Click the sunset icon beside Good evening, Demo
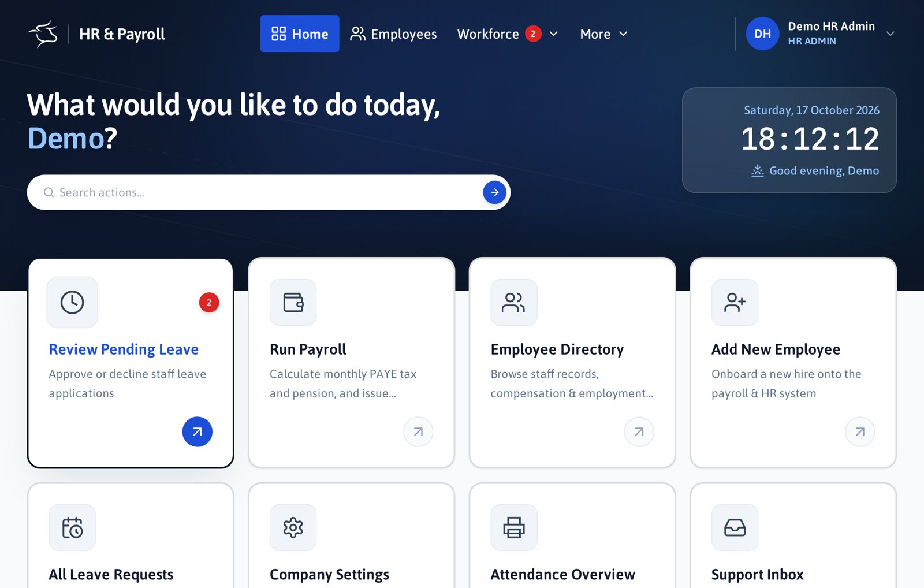The image size is (924, 588). (x=757, y=170)
